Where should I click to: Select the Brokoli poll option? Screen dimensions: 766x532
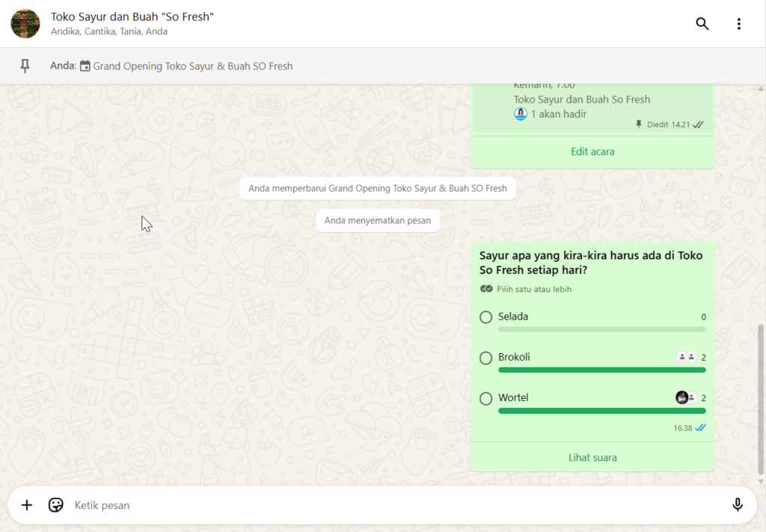(486, 358)
